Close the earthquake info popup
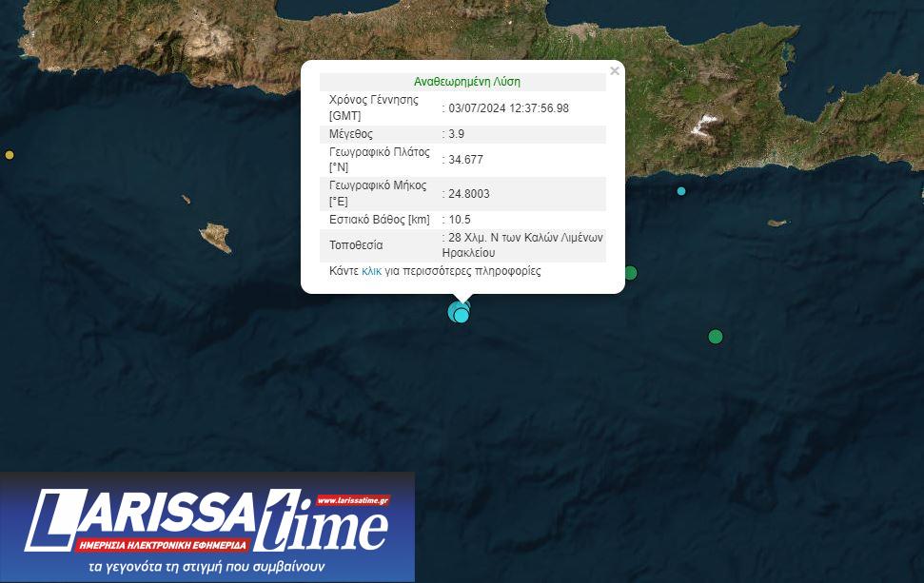Viewport: 924px width, 583px height. [615, 70]
